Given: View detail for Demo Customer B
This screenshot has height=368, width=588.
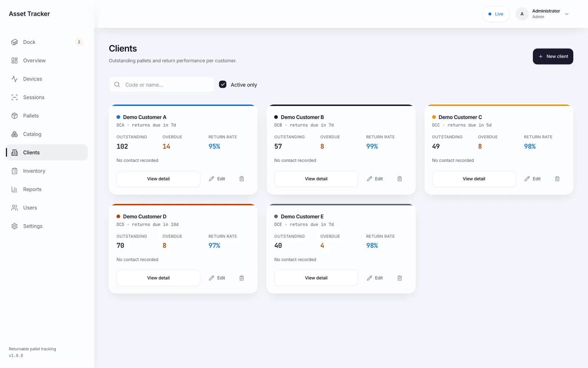Looking at the screenshot, I should (316, 179).
